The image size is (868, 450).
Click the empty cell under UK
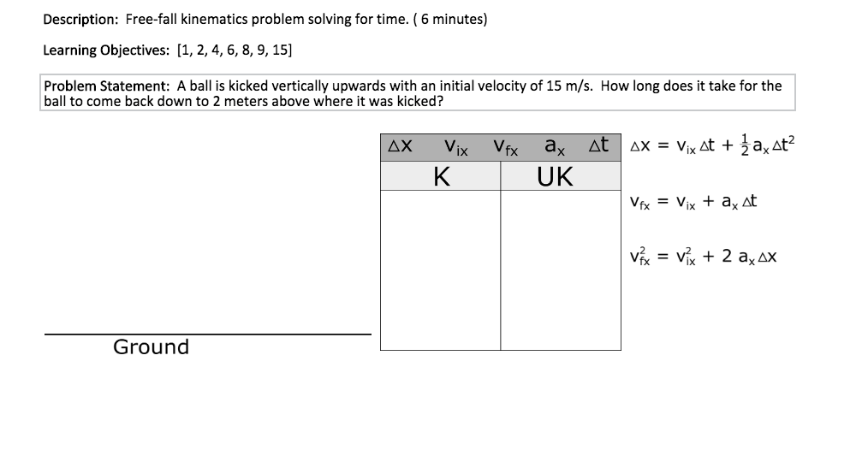pos(560,269)
